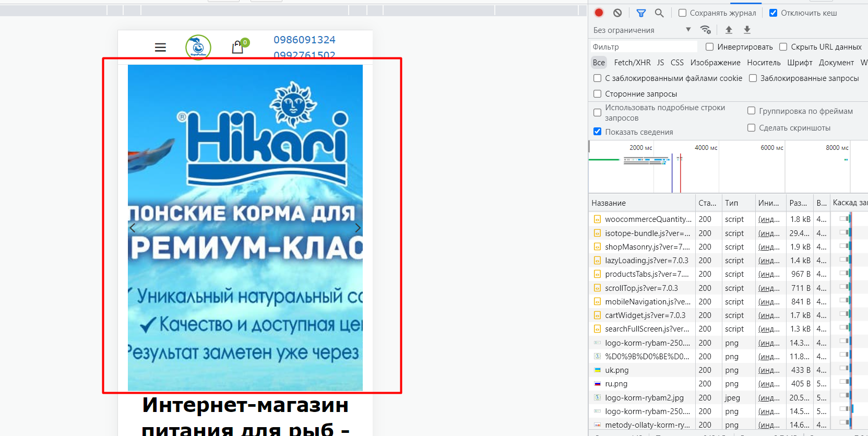This screenshot has height=436, width=868.
Task: Check the 'Заблокированные запросы' box
Action: tap(753, 78)
